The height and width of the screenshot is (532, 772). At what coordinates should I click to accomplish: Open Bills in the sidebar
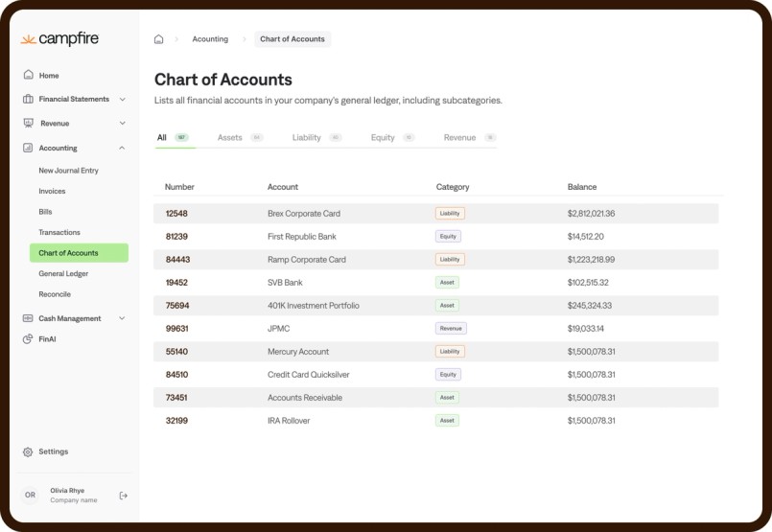[x=45, y=212]
